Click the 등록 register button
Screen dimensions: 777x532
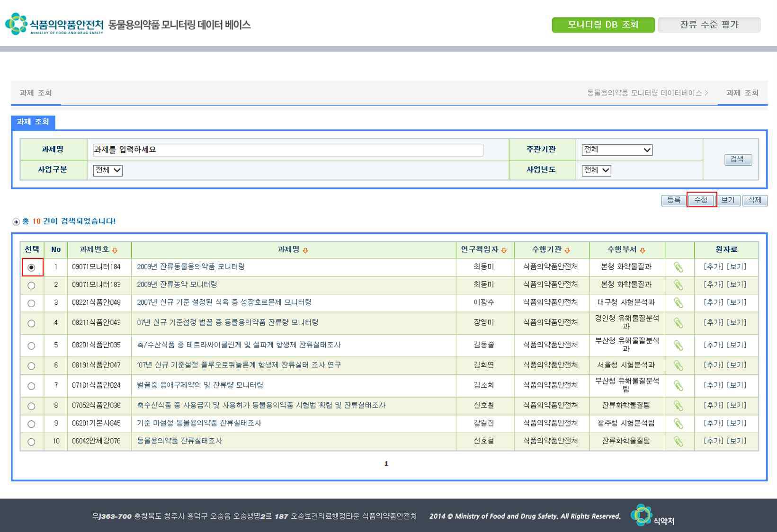[674, 200]
